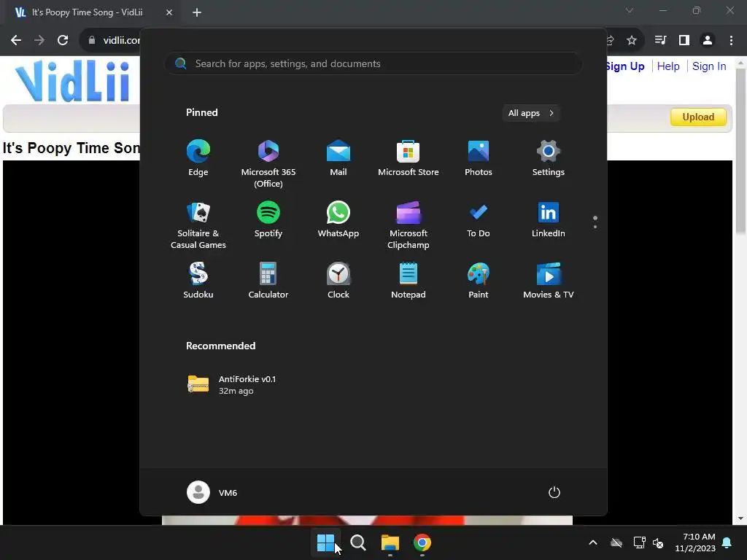Launch LinkedIn from pinned apps
The image size is (747, 560).
[x=549, y=220]
